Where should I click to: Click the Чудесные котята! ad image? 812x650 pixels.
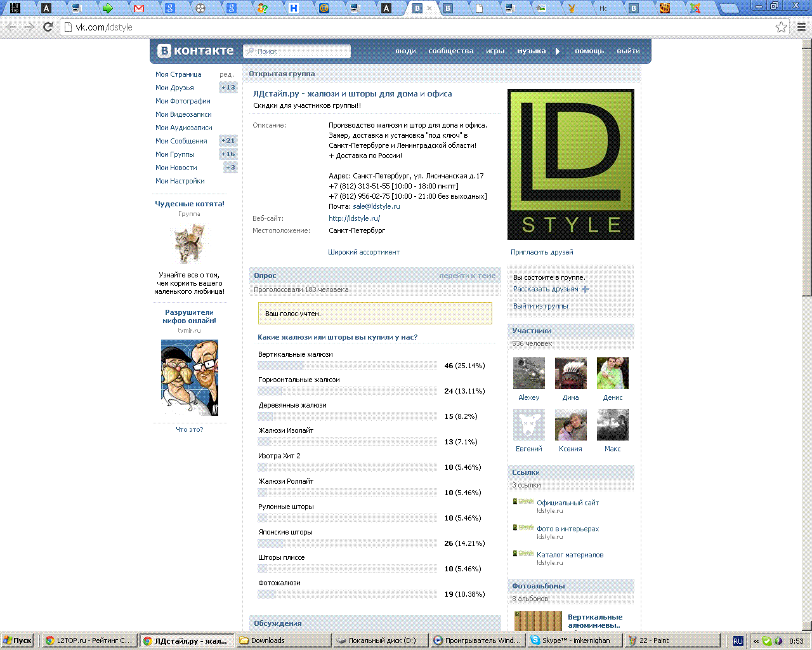(x=190, y=244)
